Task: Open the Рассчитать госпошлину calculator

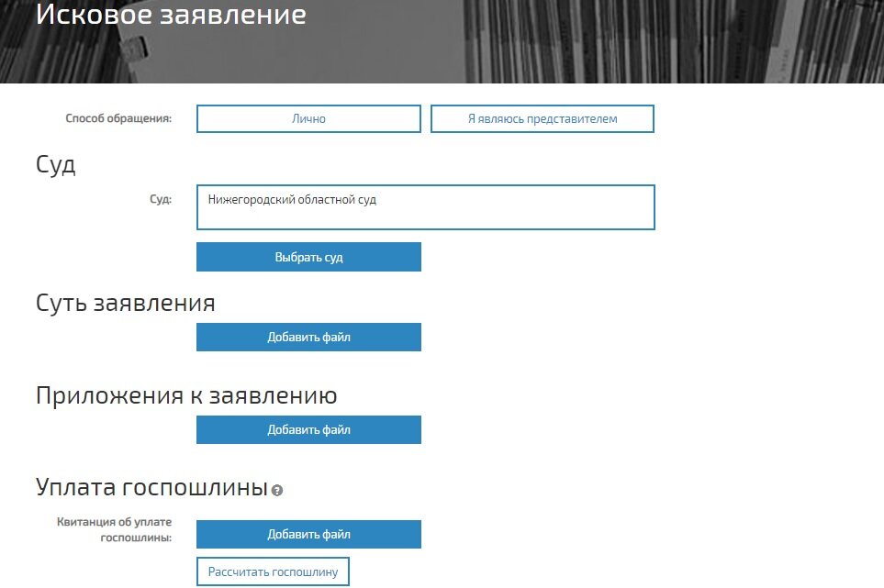Action: 273,571
